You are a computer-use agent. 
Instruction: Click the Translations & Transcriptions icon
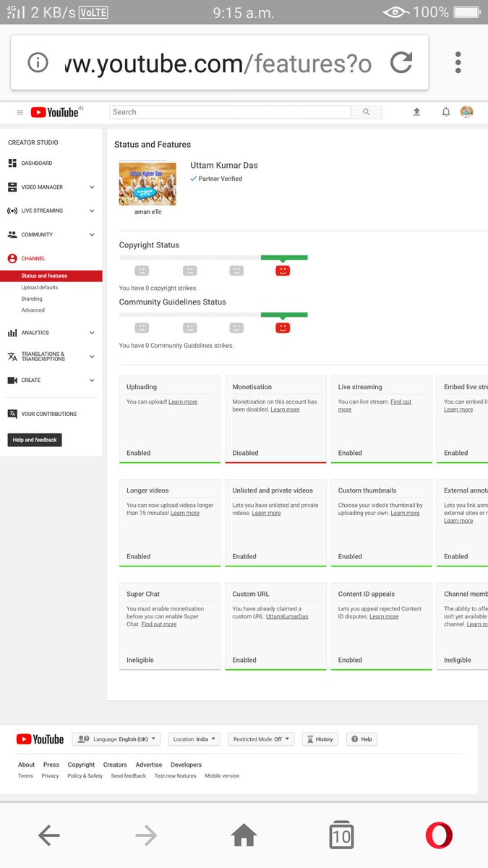(12, 357)
